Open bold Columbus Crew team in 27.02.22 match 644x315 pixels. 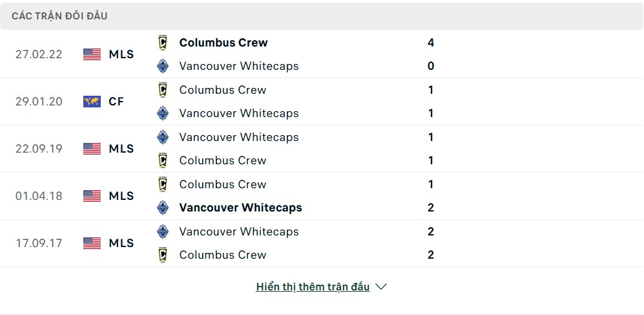click(x=223, y=43)
